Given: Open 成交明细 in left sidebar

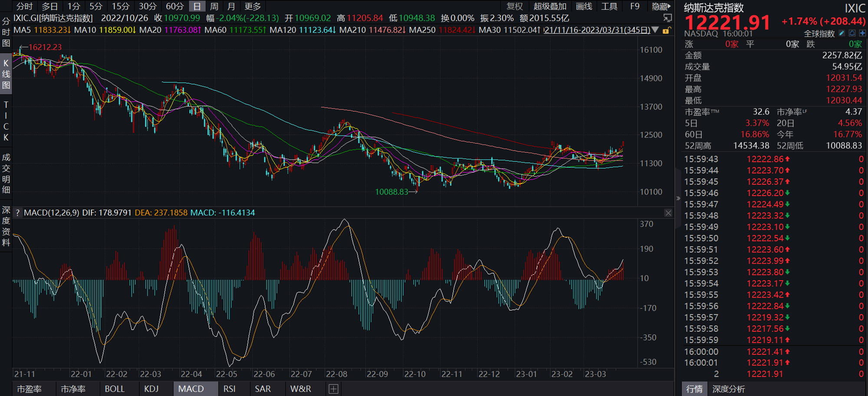Looking at the screenshot, I should 6,173.
